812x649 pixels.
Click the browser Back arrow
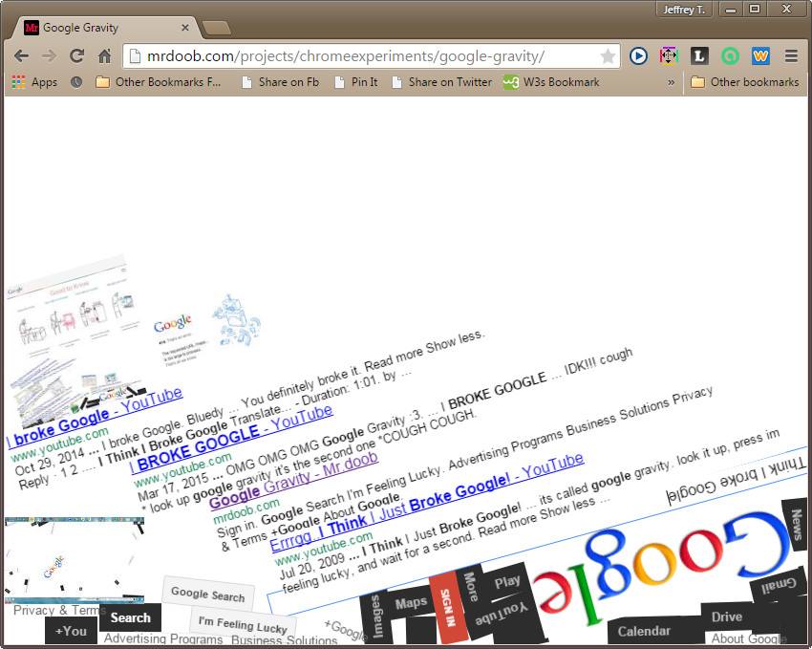[x=21, y=56]
